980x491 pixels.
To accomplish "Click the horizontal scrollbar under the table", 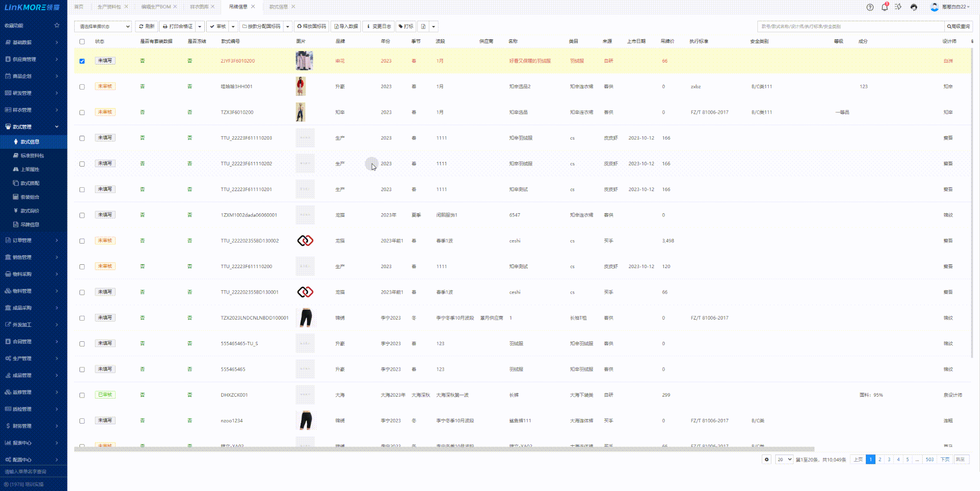I will (443, 449).
